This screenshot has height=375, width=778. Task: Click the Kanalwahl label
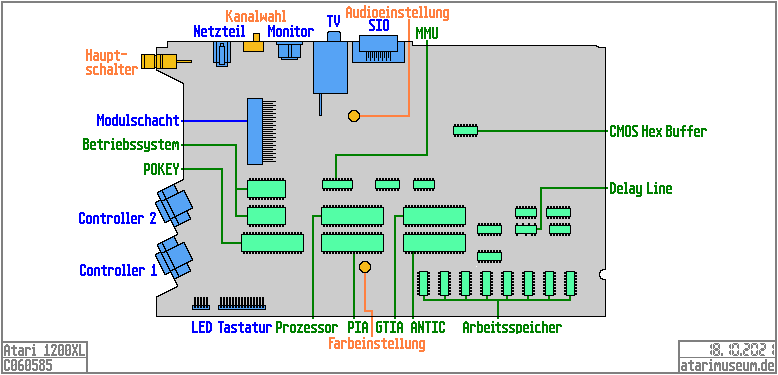pyautogui.click(x=256, y=15)
